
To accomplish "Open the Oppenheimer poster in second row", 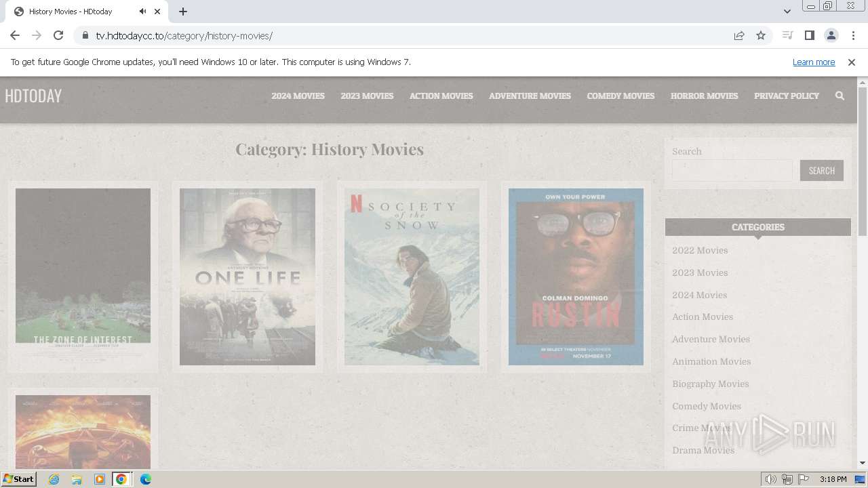I will pyautogui.click(x=83, y=432).
